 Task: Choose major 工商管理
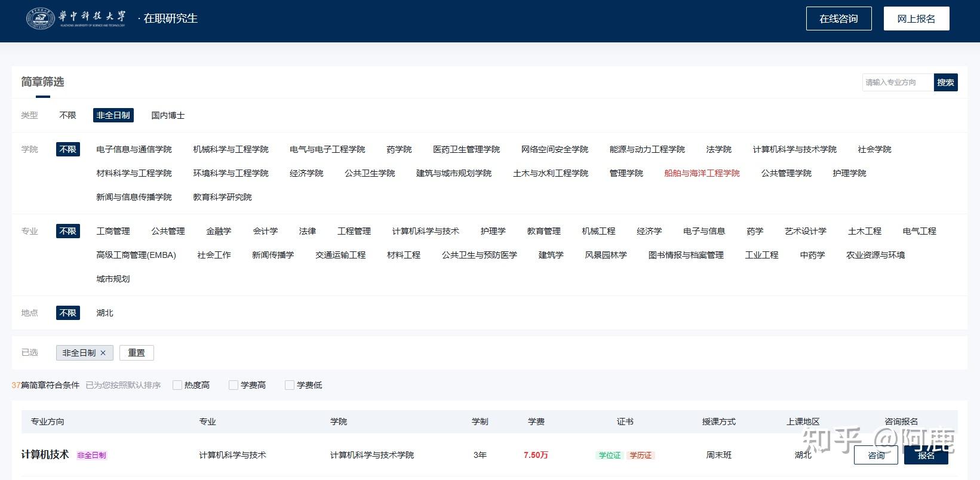coord(113,231)
